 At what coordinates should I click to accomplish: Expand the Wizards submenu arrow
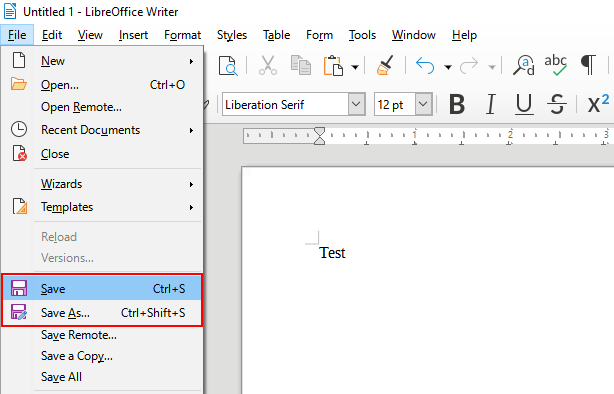point(191,184)
